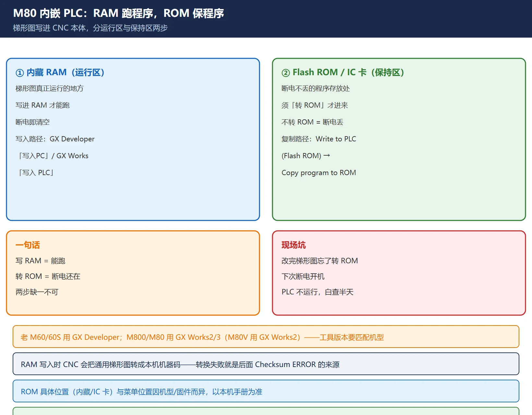532x415 pixels.
Task: Click the text "两步缺一不可"
Action: pyautogui.click(x=37, y=292)
